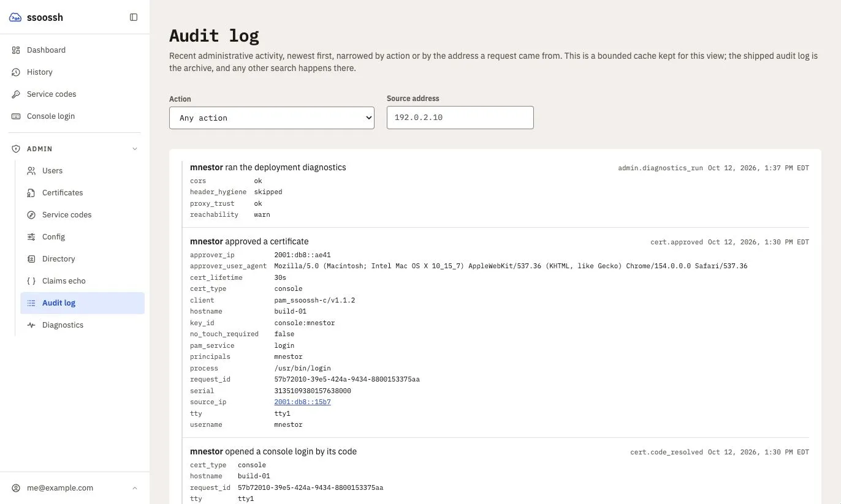Click the serial value 3135109380157638000
Image resolution: width=841 pixels, height=504 pixels.
tap(313, 391)
